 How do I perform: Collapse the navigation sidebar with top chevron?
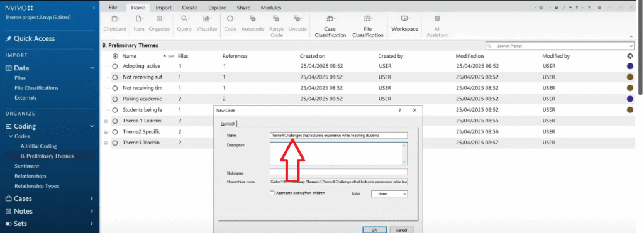pyautogui.click(x=94, y=8)
